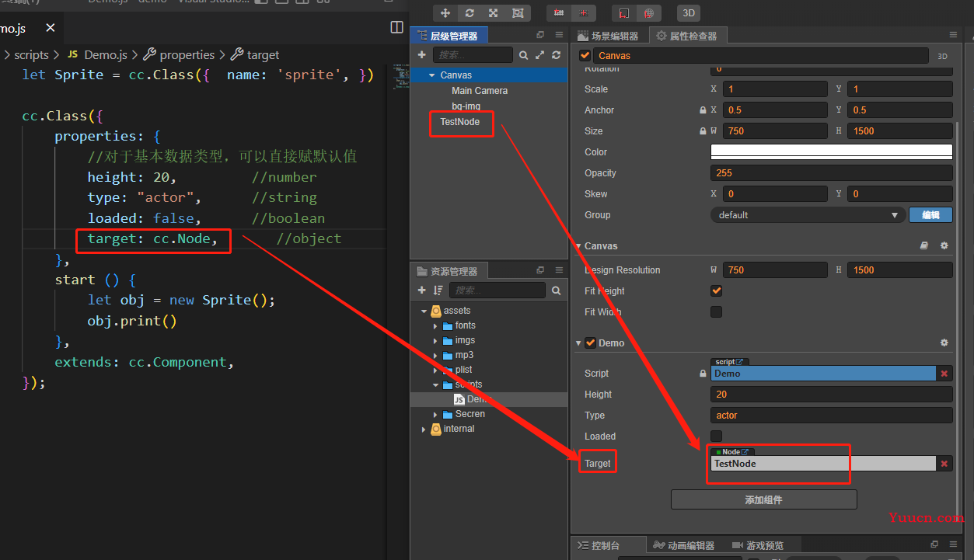The height and width of the screenshot is (560, 974).
Task: Switch to the scene editor tab
Action: [608, 36]
